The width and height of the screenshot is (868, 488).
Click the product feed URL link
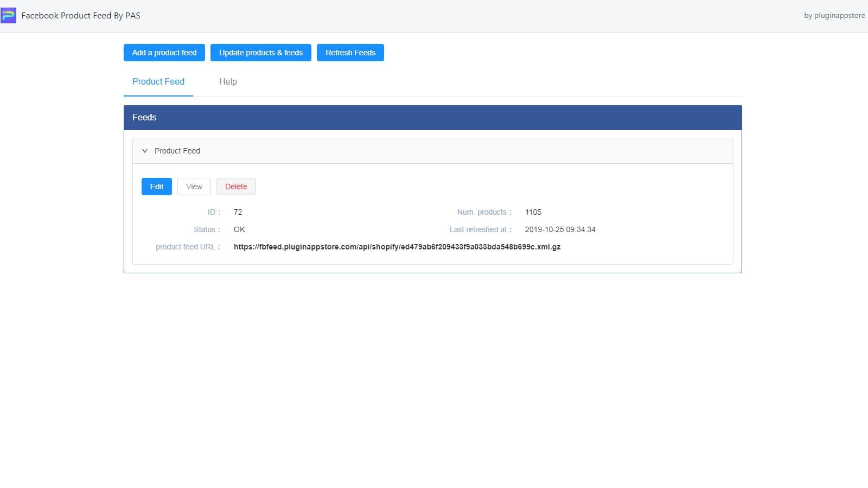[x=397, y=247]
